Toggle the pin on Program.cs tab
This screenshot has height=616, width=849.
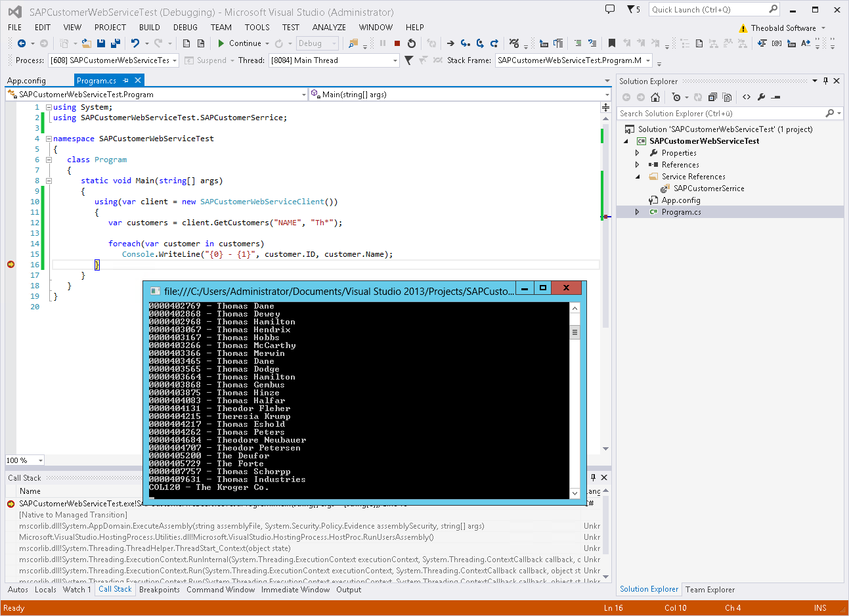(x=126, y=80)
